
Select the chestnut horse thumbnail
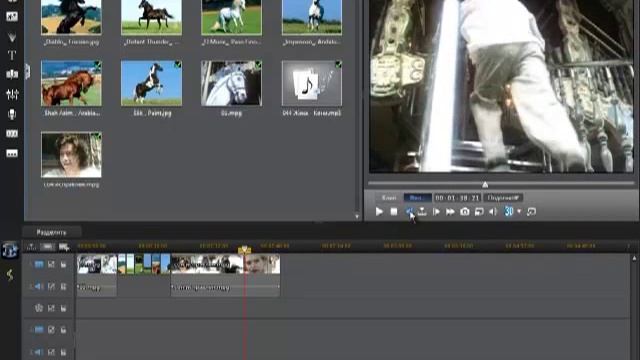71,83
